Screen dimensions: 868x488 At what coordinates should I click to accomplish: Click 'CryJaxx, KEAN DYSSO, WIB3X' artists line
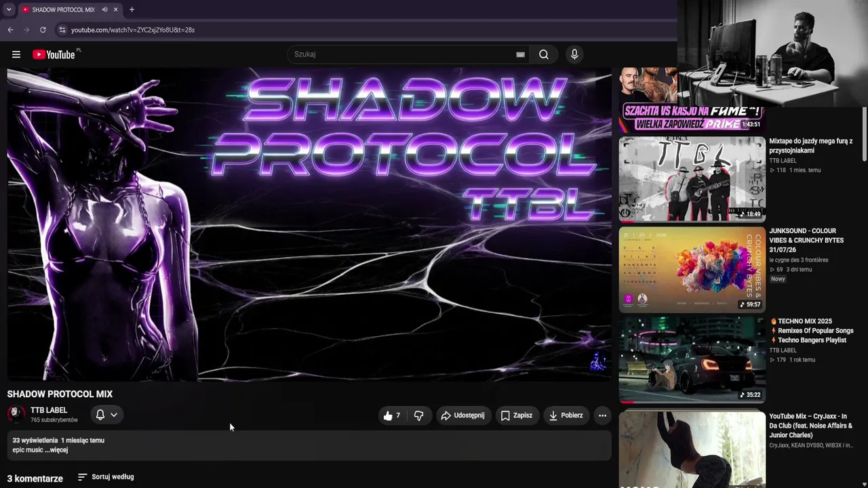[811, 445]
